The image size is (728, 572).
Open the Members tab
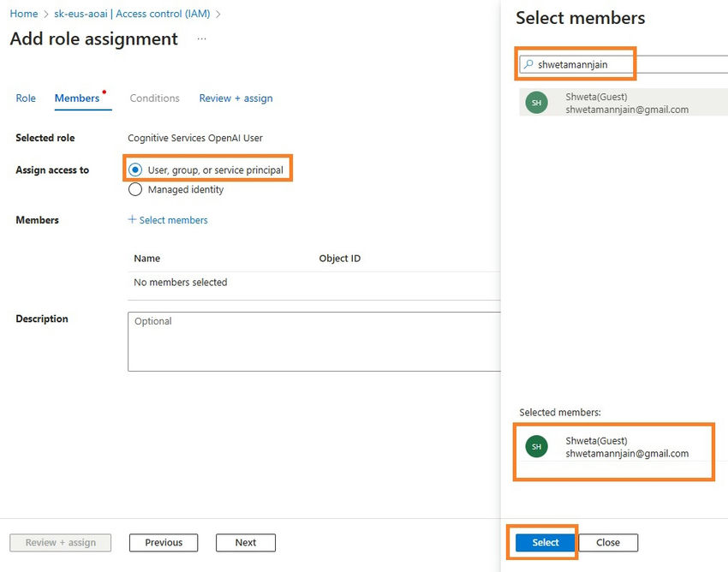pos(77,98)
